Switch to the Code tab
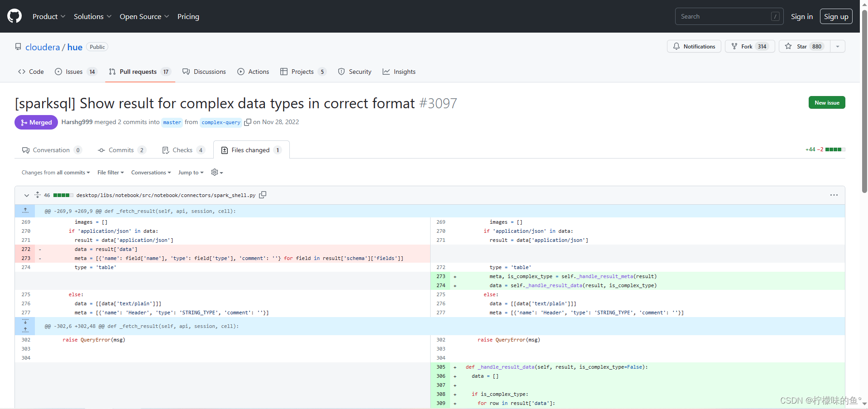The width and height of the screenshot is (868, 409). click(31, 72)
